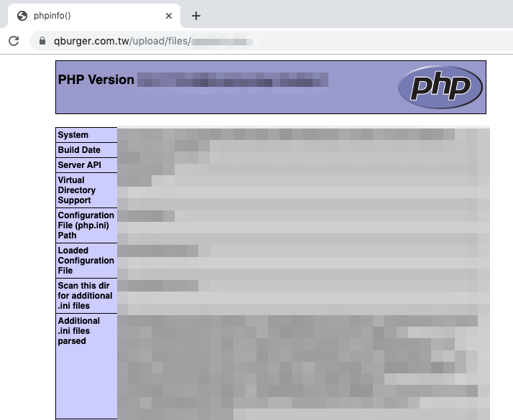Close the phpinfo() tab
Screen dimensions: 513x420
point(169,16)
